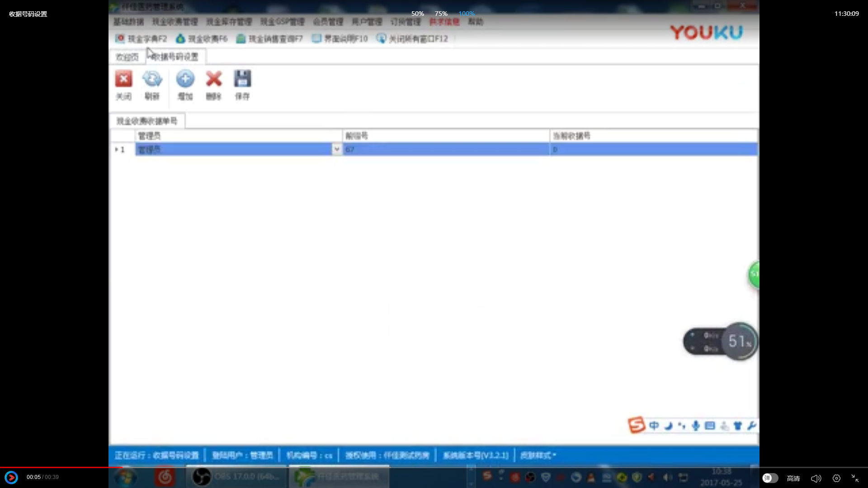Set player size to 50%
The height and width of the screenshot is (488, 868).
coord(417,14)
